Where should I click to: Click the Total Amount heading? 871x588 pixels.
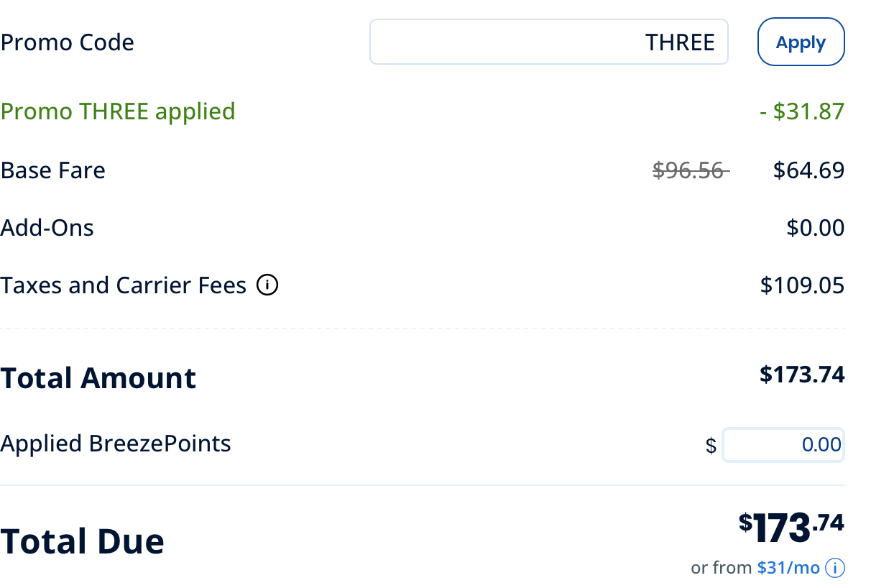point(98,378)
